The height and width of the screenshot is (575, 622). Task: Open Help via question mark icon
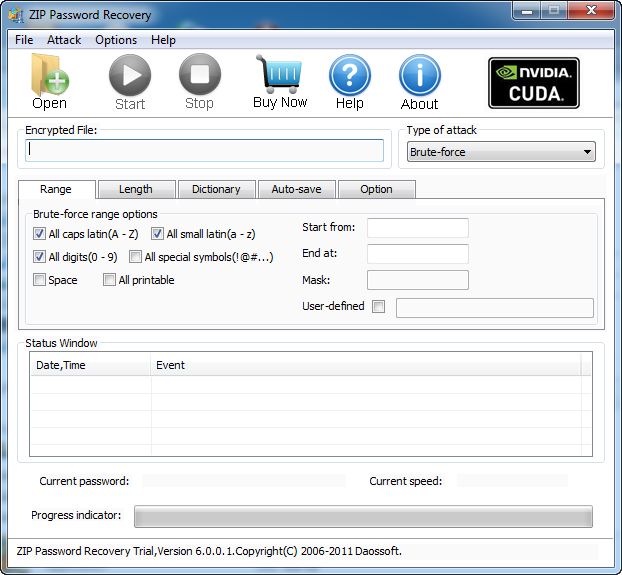point(349,76)
